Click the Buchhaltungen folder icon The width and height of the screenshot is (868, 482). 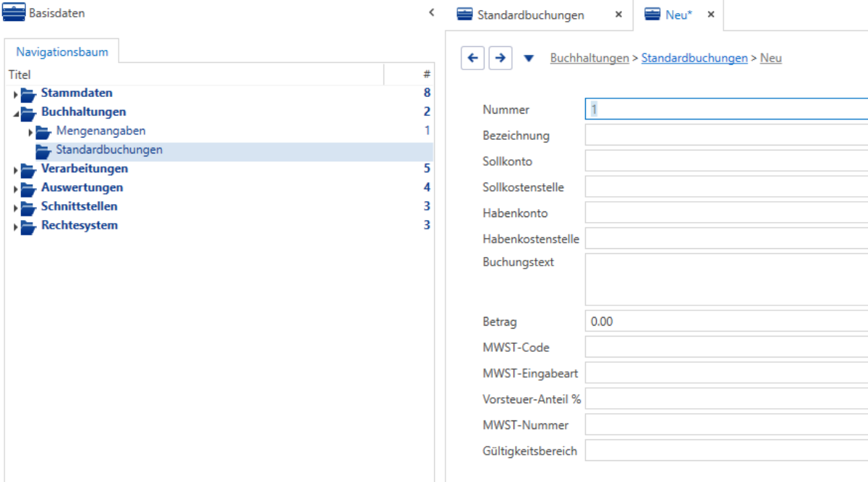[x=29, y=112]
